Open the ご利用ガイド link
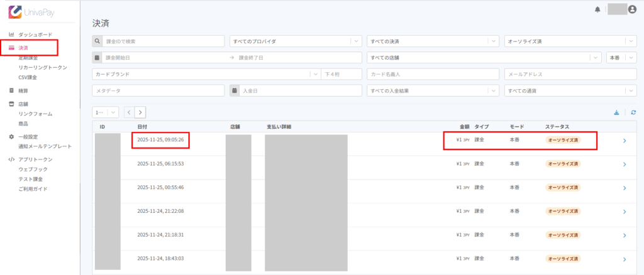Viewport: 644px width, 275px height. [x=33, y=189]
